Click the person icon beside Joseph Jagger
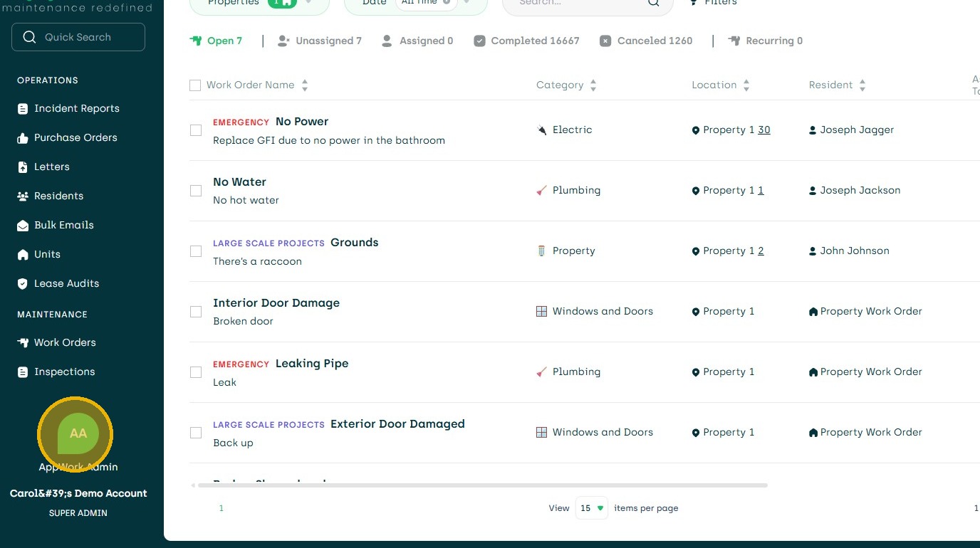Viewport: 980px width, 548px height. [x=813, y=130]
